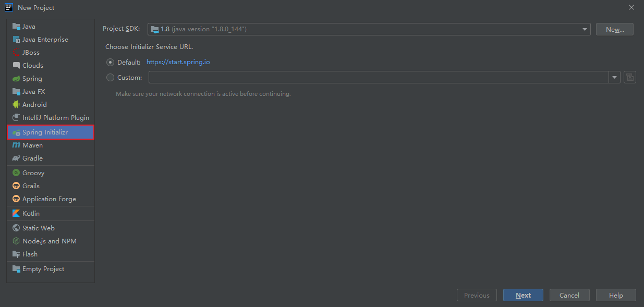Viewport: 644px width, 307px height.
Task: Pick the Maven project icon
Action: point(16,145)
